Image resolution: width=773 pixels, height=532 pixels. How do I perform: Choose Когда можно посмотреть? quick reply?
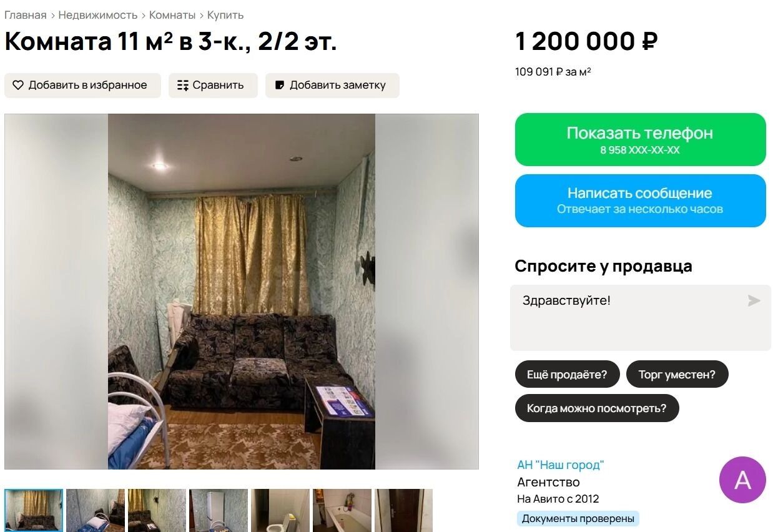(x=597, y=408)
